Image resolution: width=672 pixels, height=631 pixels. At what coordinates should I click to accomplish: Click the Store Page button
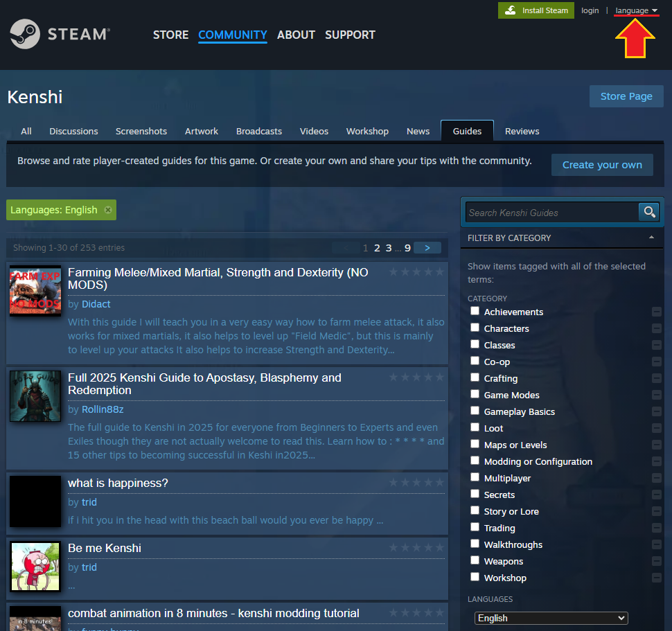click(x=626, y=96)
